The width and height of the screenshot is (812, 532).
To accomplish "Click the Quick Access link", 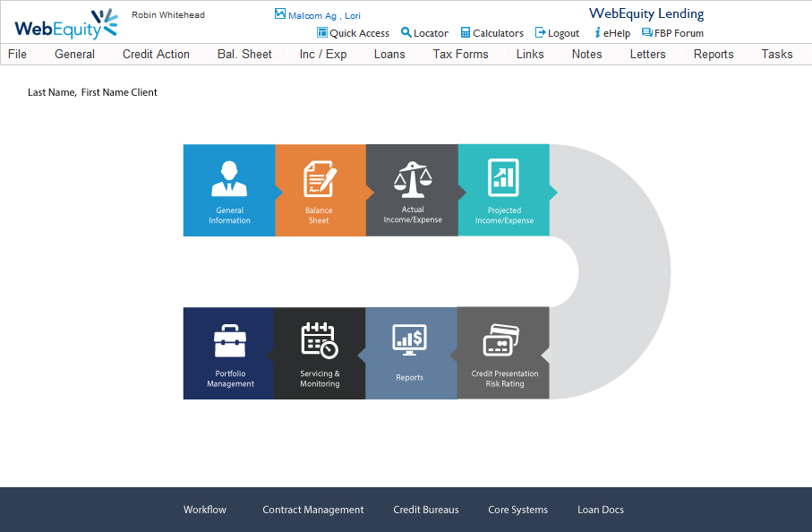I will pyautogui.click(x=353, y=33).
